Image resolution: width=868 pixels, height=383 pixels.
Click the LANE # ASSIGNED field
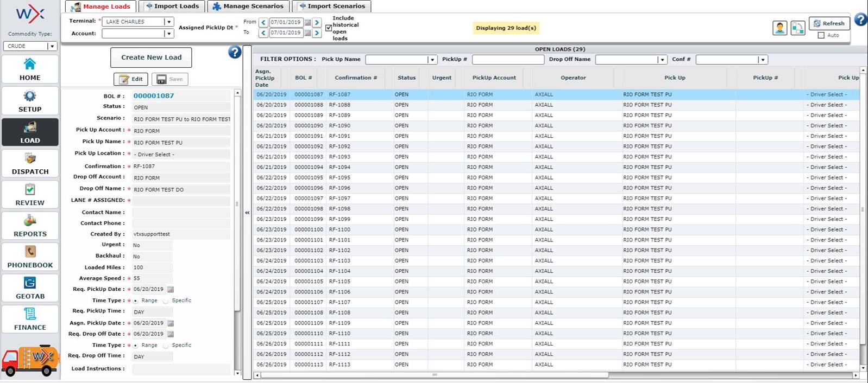[181, 201]
